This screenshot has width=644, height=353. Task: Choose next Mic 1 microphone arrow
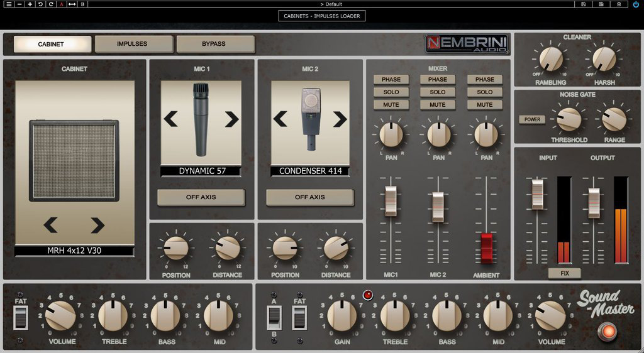coord(231,119)
